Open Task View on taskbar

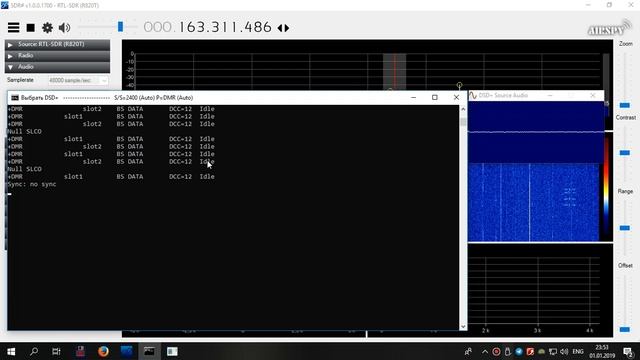coord(56,351)
